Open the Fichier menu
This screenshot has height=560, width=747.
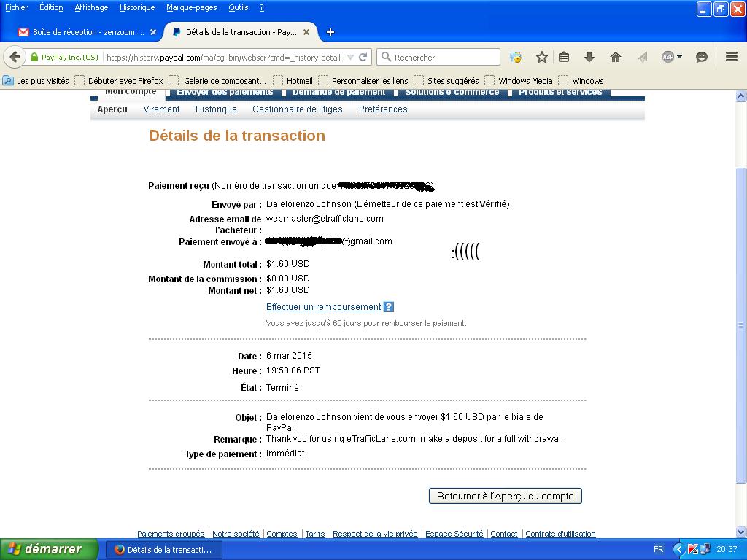point(16,7)
